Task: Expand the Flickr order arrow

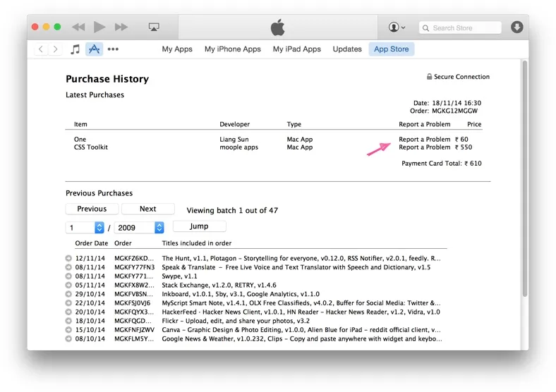Action: pos(68,321)
